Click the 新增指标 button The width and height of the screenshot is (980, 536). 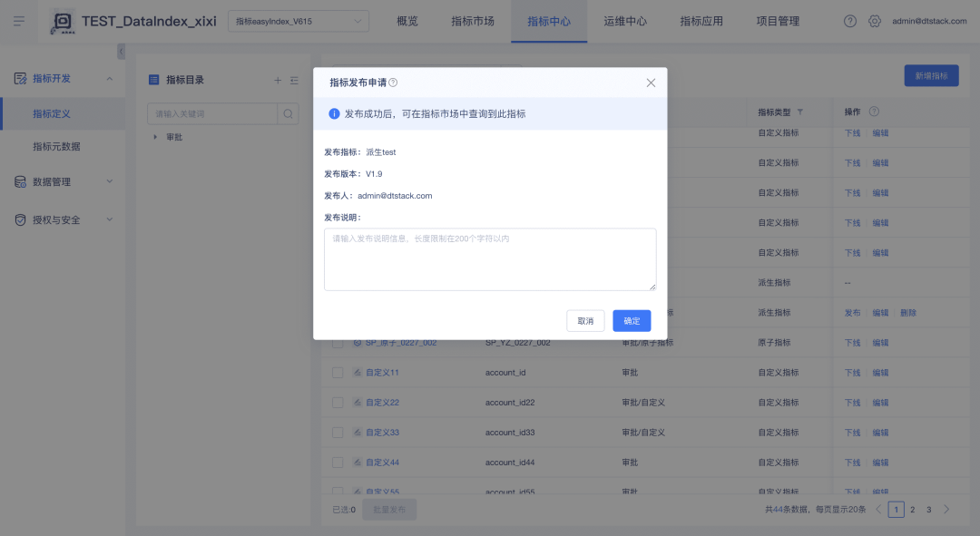[931, 75]
